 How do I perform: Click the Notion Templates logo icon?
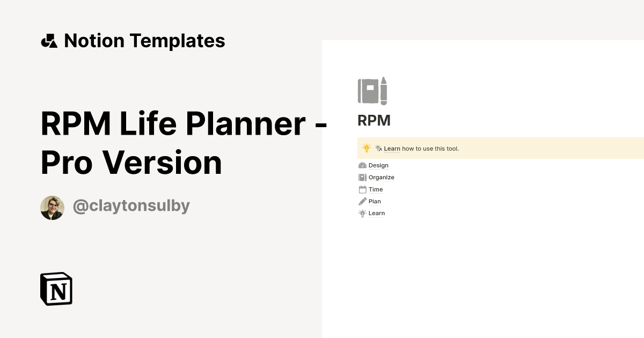point(49,40)
